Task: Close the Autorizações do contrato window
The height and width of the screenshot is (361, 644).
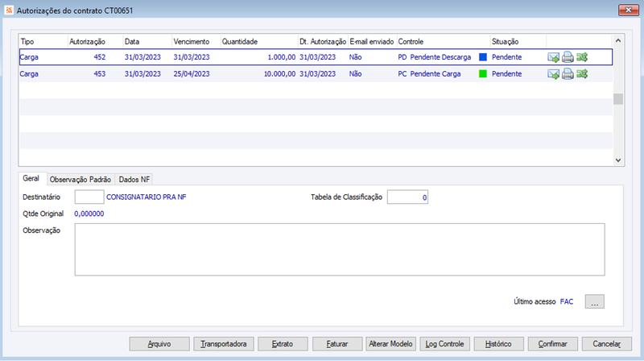Action: pyautogui.click(x=629, y=10)
